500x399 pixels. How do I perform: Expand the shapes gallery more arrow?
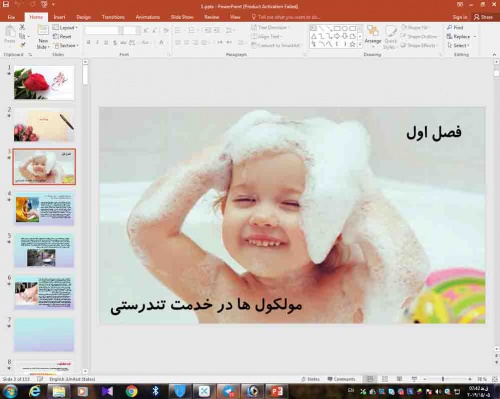(360, 44)
